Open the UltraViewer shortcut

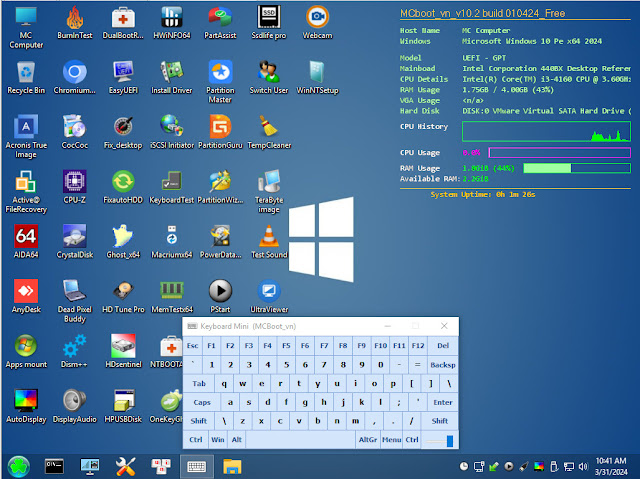[268, 291]
